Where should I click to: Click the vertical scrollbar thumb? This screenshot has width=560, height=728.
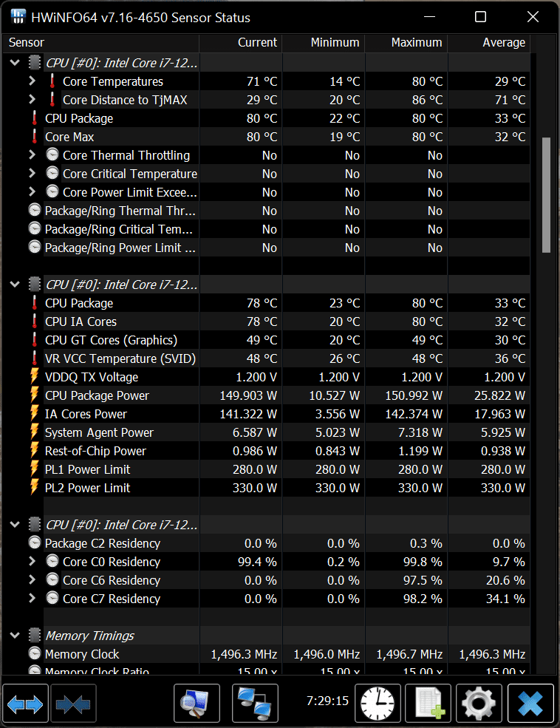[546, 195]
